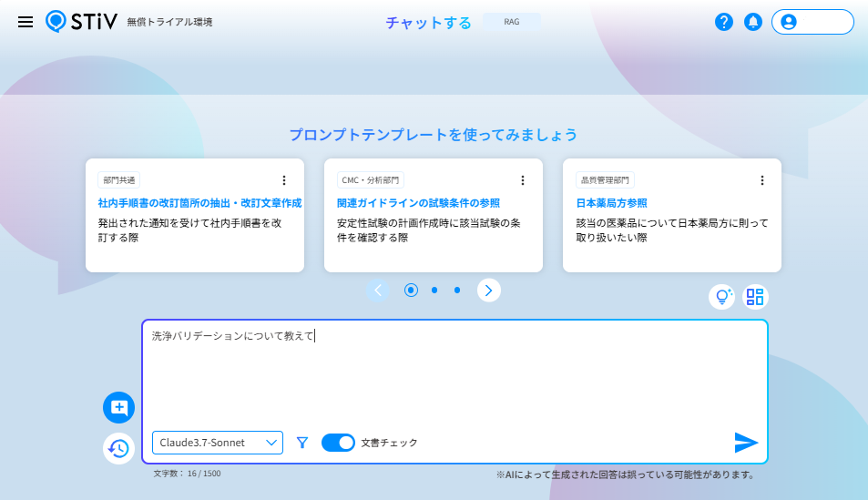This screenshot has width=868, height=500.
Task: Click the help question mark icon
Action: tap(723, 22)
